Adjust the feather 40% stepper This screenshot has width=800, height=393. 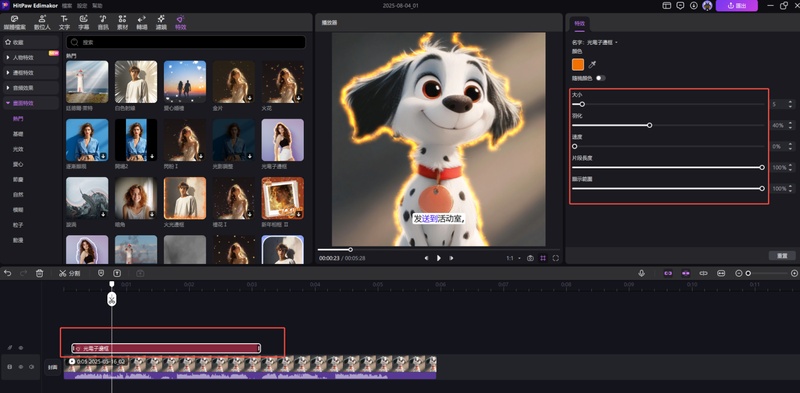tap(790, 125)
